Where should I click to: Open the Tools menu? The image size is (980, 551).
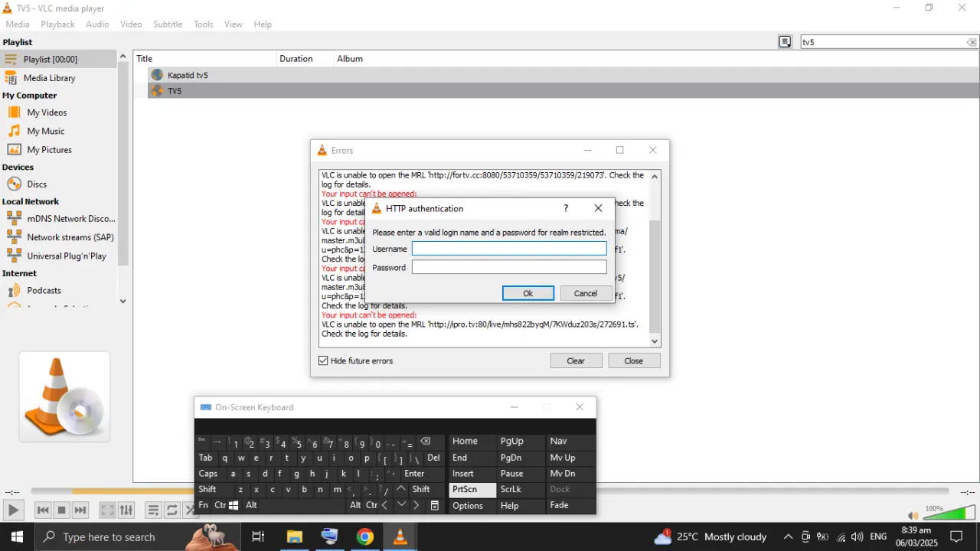204,24
